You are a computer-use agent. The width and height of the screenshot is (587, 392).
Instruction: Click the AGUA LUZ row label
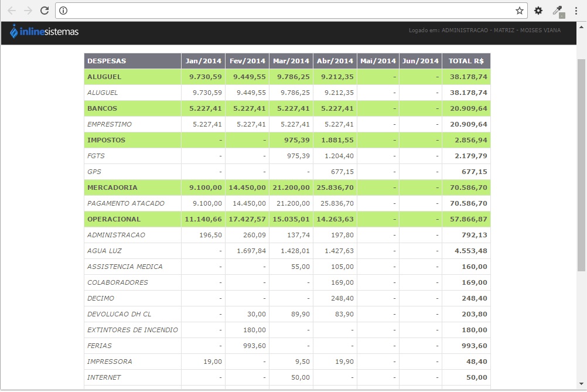[x=104, y=250]
